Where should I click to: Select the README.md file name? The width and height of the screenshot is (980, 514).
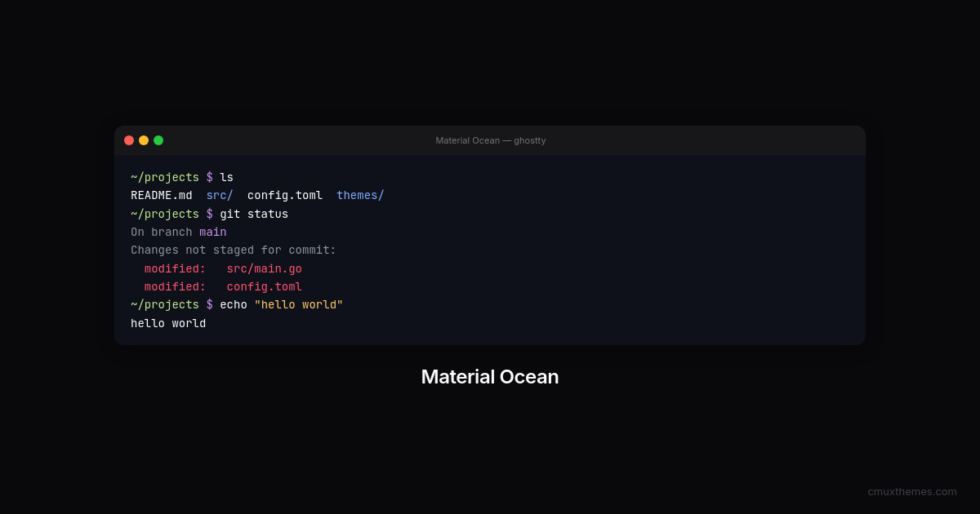[x=162, y=195]
